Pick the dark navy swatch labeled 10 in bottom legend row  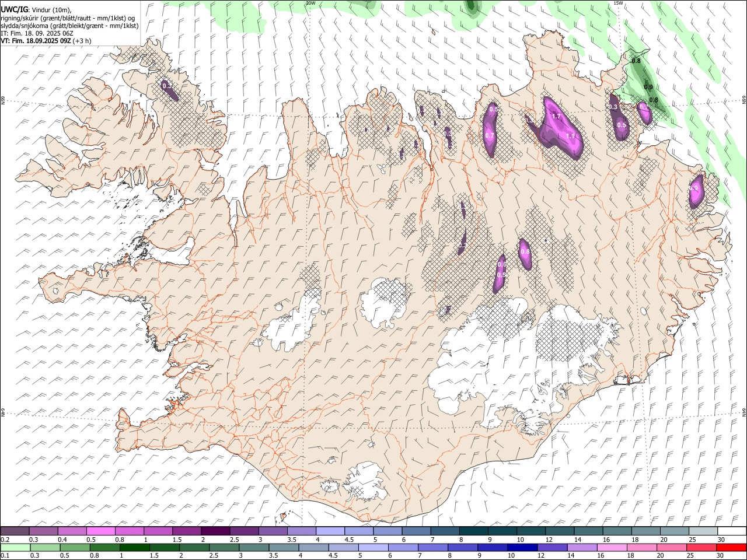point(522,548)
